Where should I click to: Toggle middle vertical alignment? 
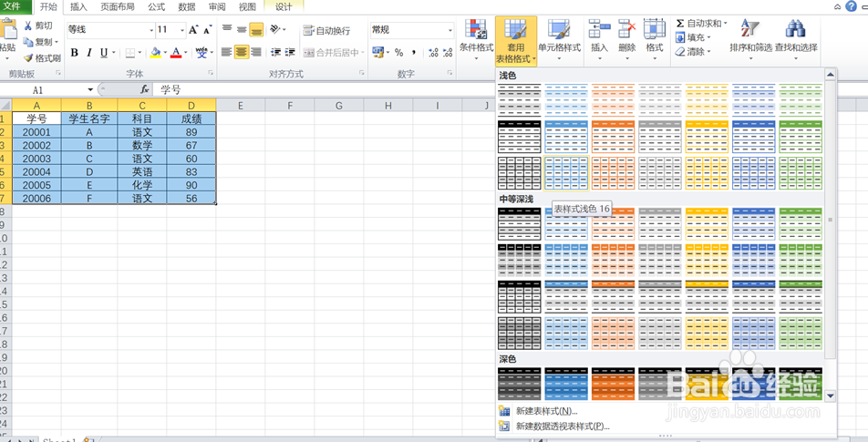coord(242,29)
